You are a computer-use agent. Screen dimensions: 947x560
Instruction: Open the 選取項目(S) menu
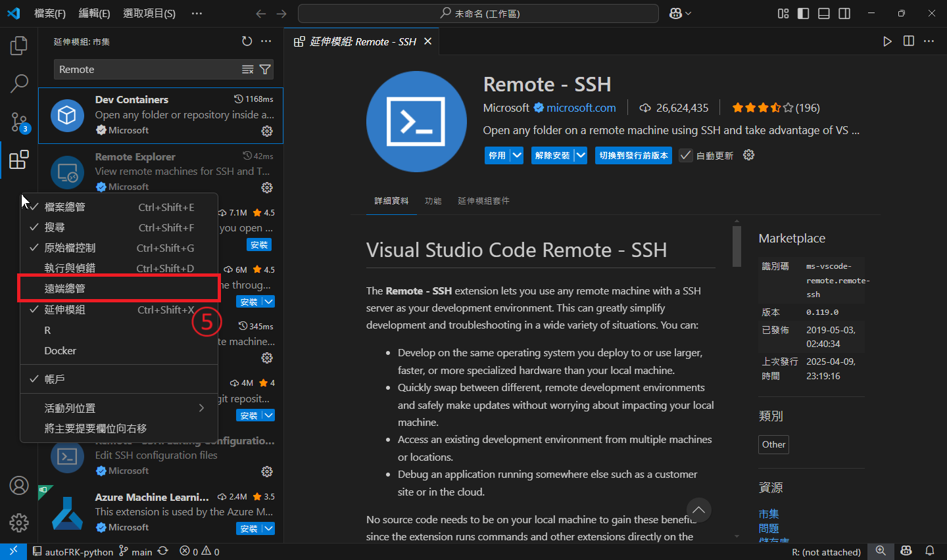[149, 14]
